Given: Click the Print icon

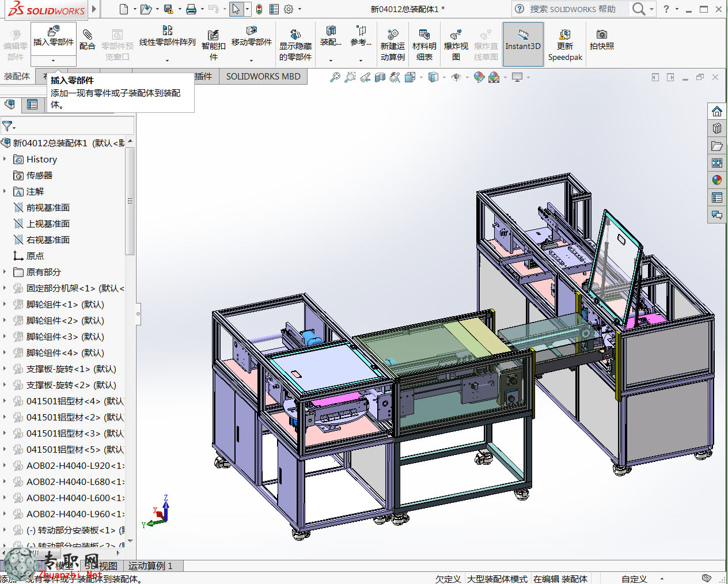Looking at the screenshot, I should 191,9.
